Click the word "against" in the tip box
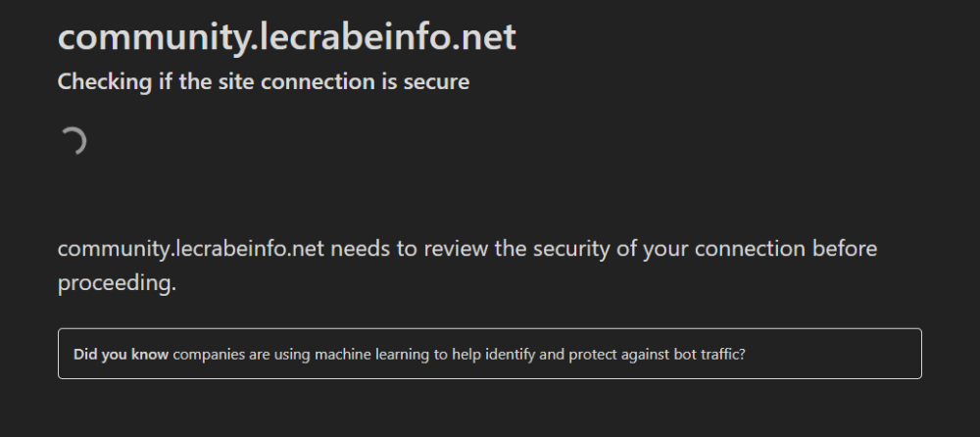This screenshot has height=437, width=980. [x=641, y=354]
